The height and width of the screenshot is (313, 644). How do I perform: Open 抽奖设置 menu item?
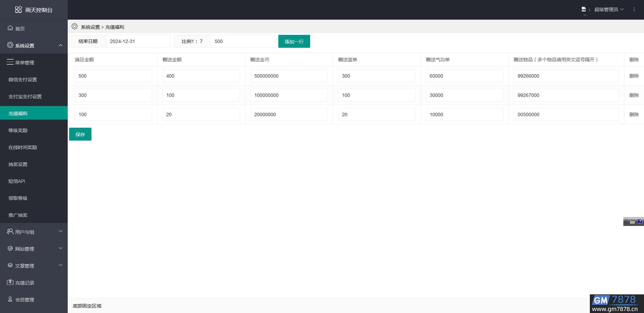point(34,164)
